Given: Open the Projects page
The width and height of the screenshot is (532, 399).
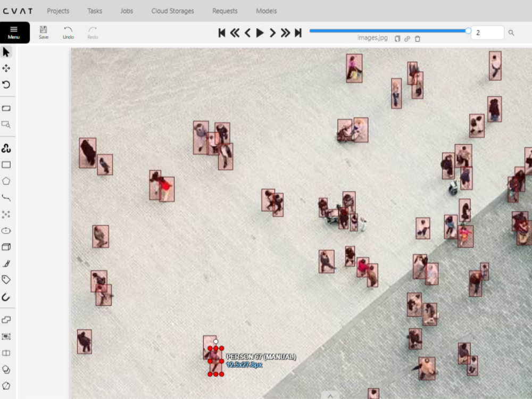Looking at the screenshot, I should click(58, 11).
